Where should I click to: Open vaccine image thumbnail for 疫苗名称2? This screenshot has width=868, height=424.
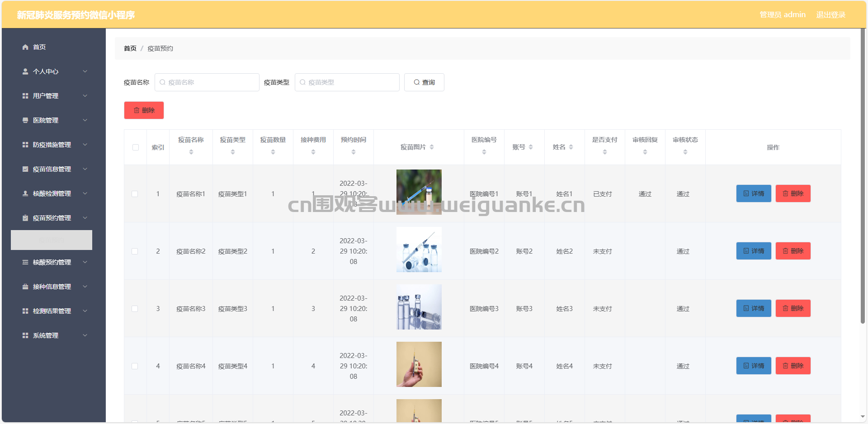(419, 250)
